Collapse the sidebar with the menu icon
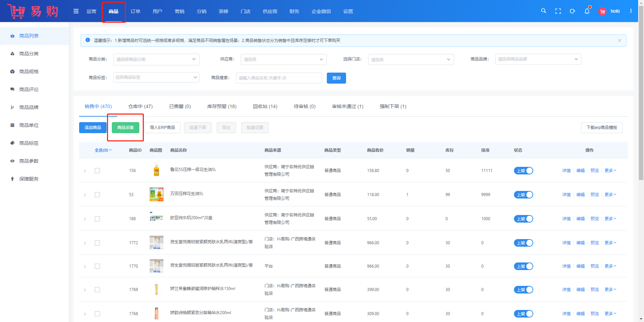 click(x=76, y=11)
